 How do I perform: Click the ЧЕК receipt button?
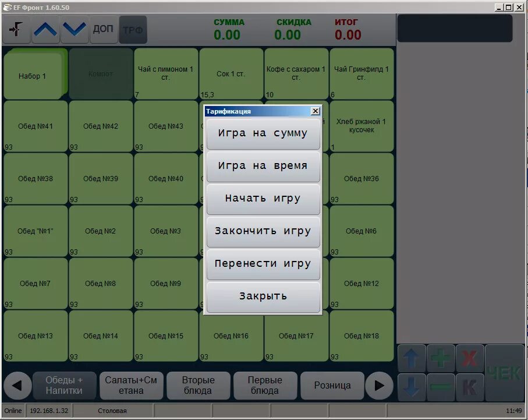[505, 373]
